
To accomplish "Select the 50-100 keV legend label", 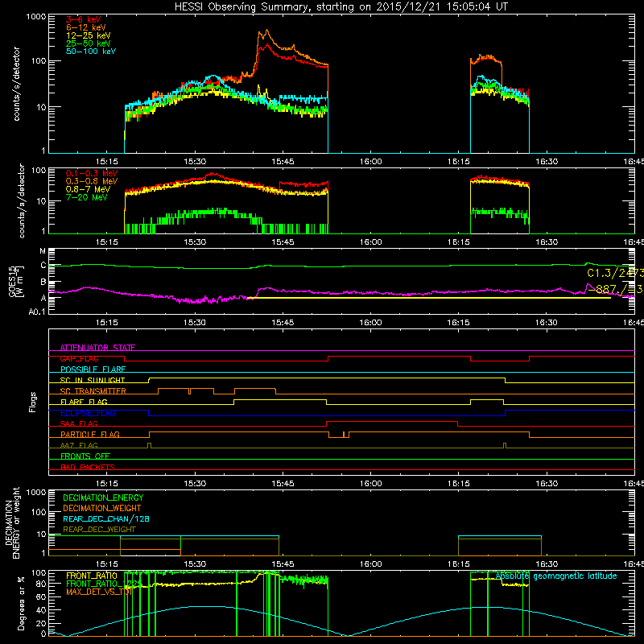I will point(91,52).
